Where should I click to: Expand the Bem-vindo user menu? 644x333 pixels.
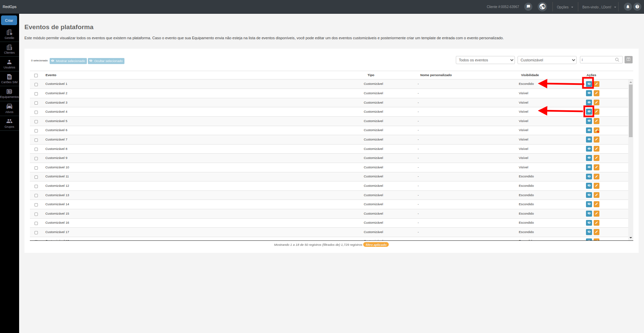pos(599,7)
